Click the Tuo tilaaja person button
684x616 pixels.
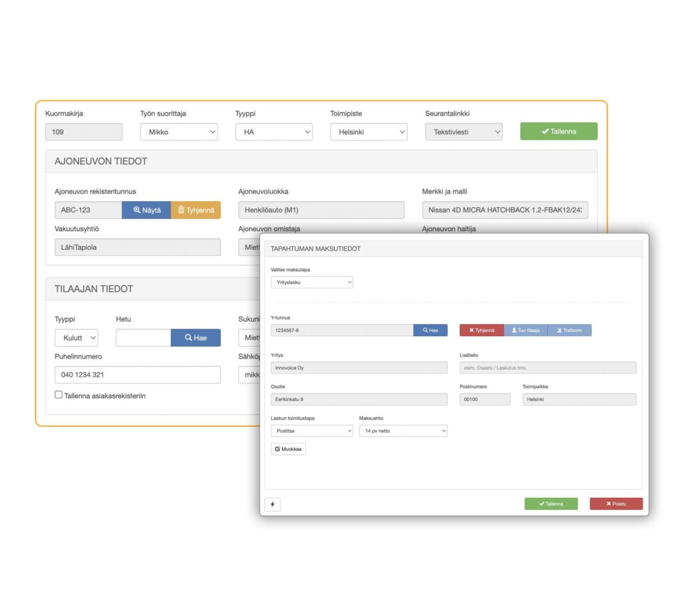pyautogui.click(x=526, y=330)
